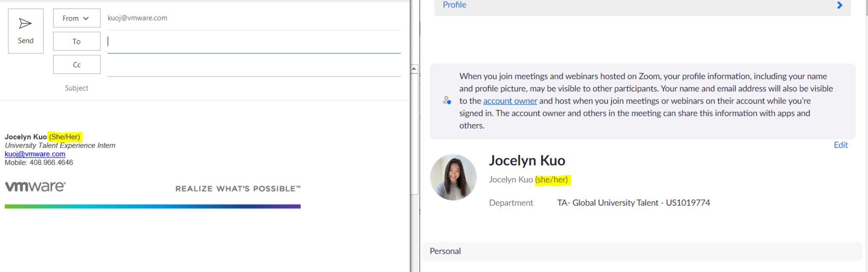Screen dimensions: 868x272
Task: Select the Subject line field
Action: click(x=253, y=88)
